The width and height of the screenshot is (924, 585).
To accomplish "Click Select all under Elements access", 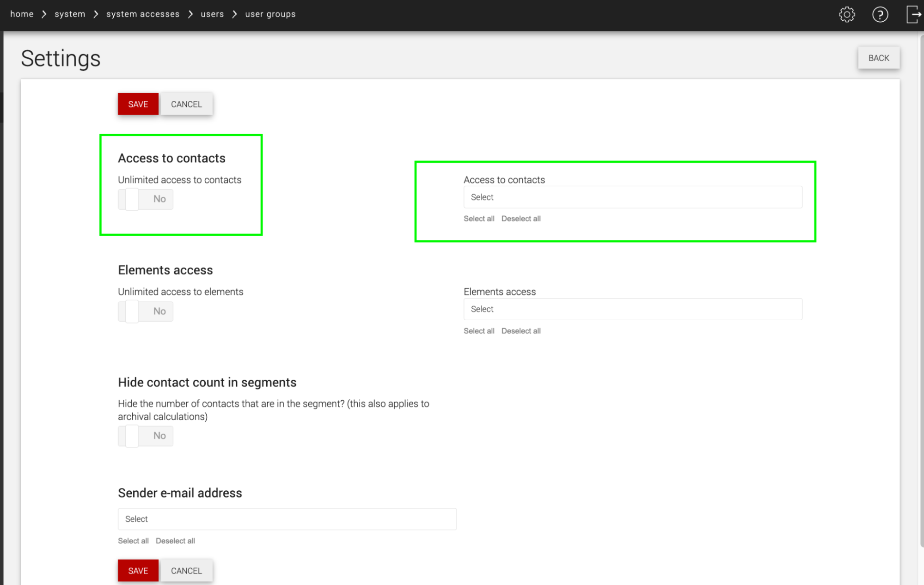I will point(479,331).
